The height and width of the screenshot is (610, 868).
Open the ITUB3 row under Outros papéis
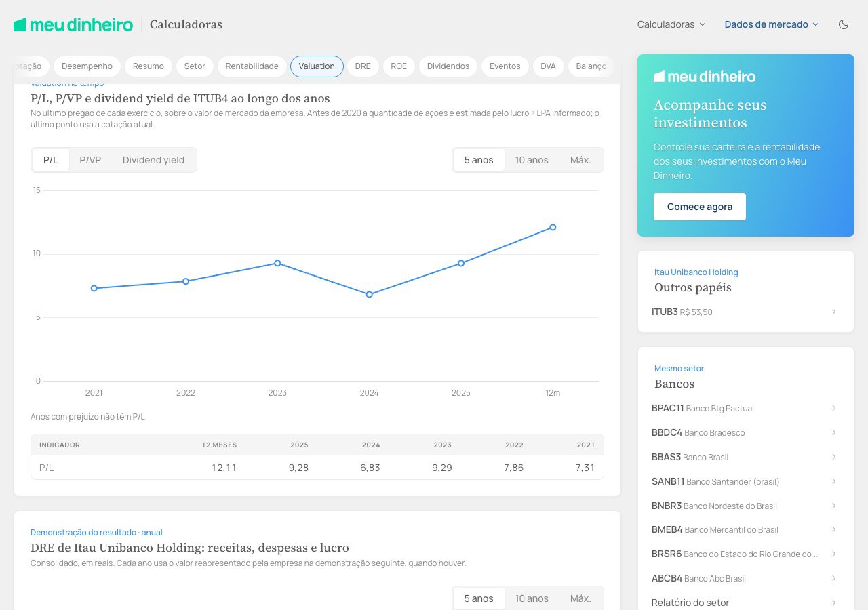(745, 312)
